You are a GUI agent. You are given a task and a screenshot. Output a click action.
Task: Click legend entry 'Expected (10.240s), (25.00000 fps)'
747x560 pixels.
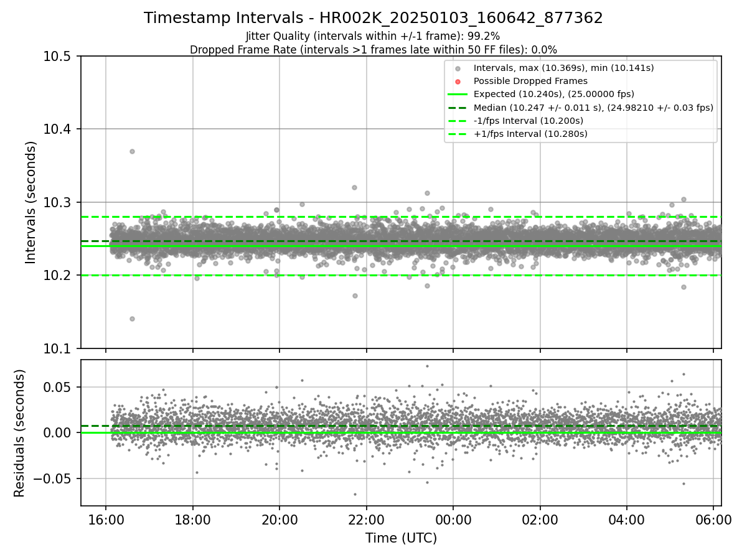[553, 94]
